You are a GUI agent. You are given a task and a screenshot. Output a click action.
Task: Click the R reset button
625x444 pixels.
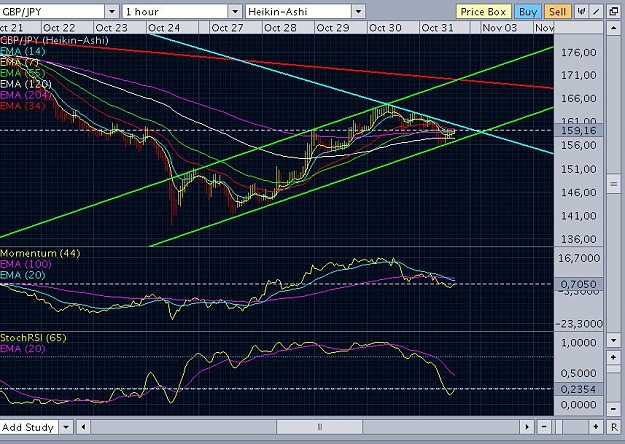click(614, 427)
